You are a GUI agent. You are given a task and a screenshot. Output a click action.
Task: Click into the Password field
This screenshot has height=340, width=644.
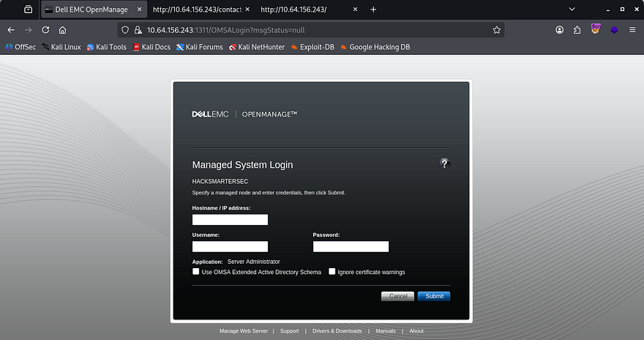[351, 247]
